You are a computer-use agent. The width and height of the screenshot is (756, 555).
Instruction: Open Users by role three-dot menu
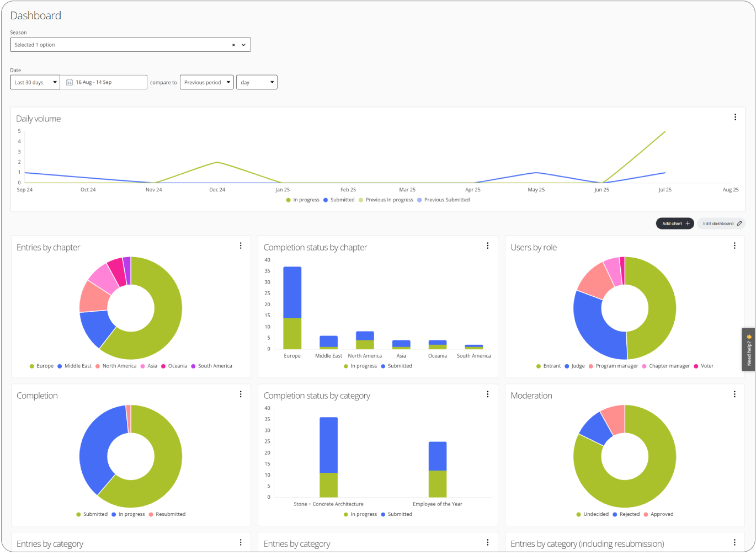[734, 246]
